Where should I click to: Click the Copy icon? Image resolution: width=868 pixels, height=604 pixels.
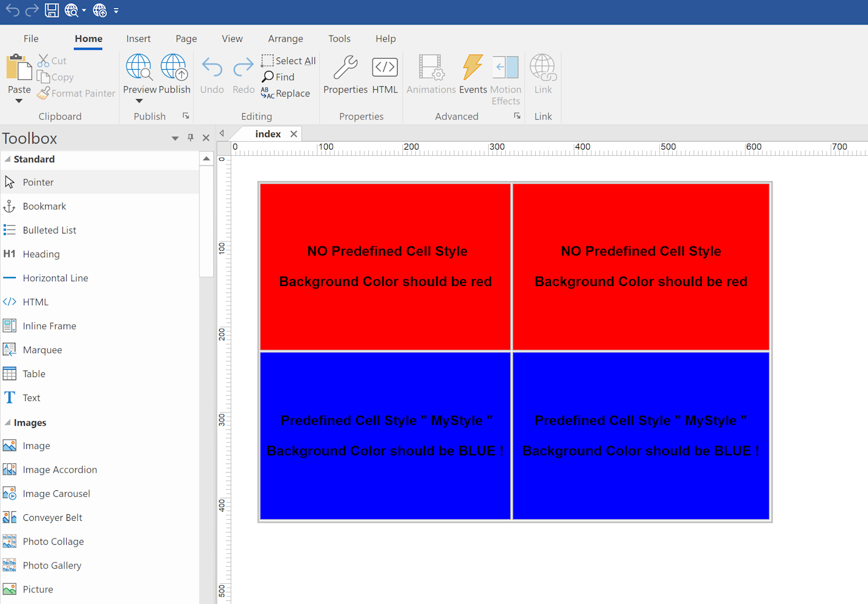(43, 77)
